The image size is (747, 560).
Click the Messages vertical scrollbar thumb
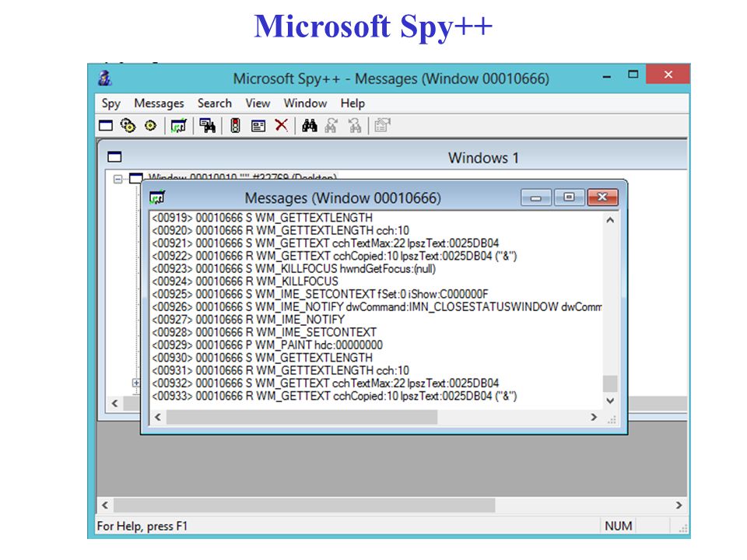tap(610, 383)
